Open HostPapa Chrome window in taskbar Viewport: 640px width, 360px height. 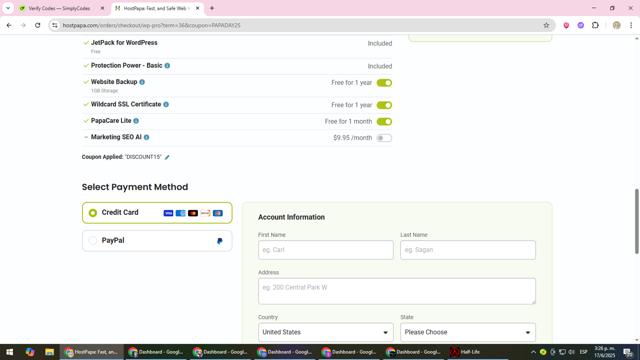[92, 352]
